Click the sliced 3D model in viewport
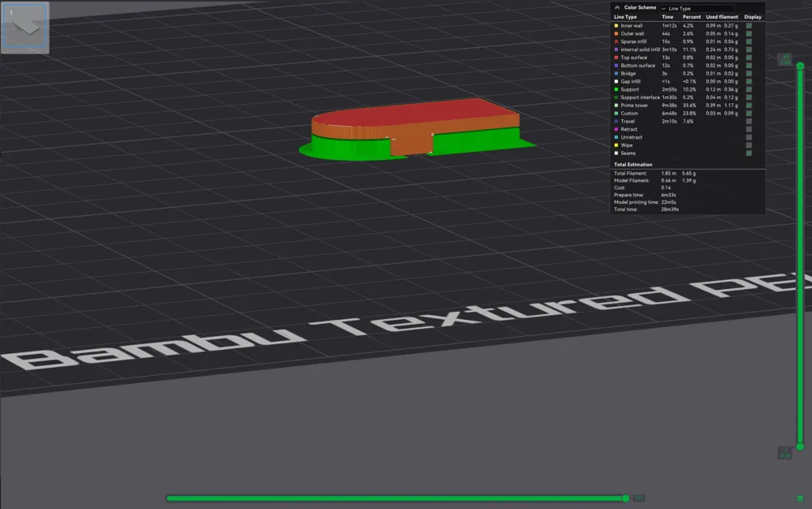Screen dimensions: 812x509 [417, 128]
